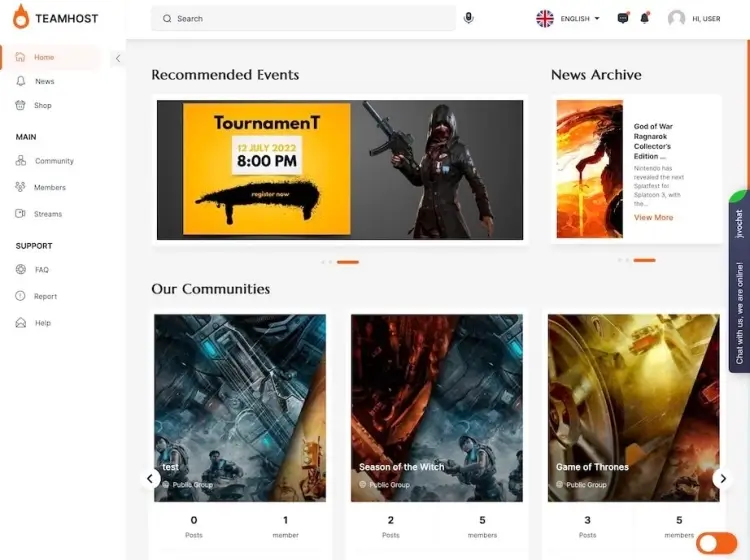Image resolution: width=750 pixels, height=560 pixels.
Task: Focus the Search input field
Action: coord(303,19)
